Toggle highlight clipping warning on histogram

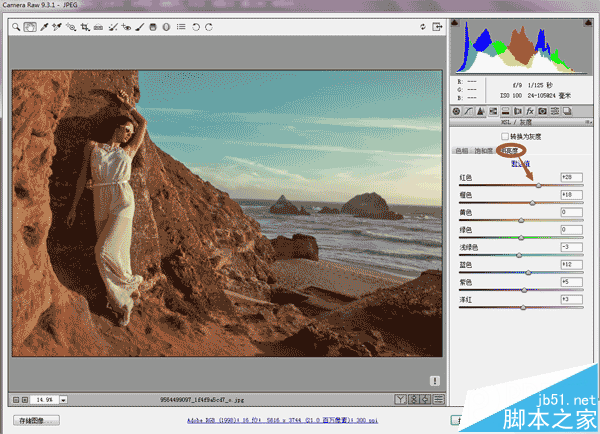[x=588, y=23]
